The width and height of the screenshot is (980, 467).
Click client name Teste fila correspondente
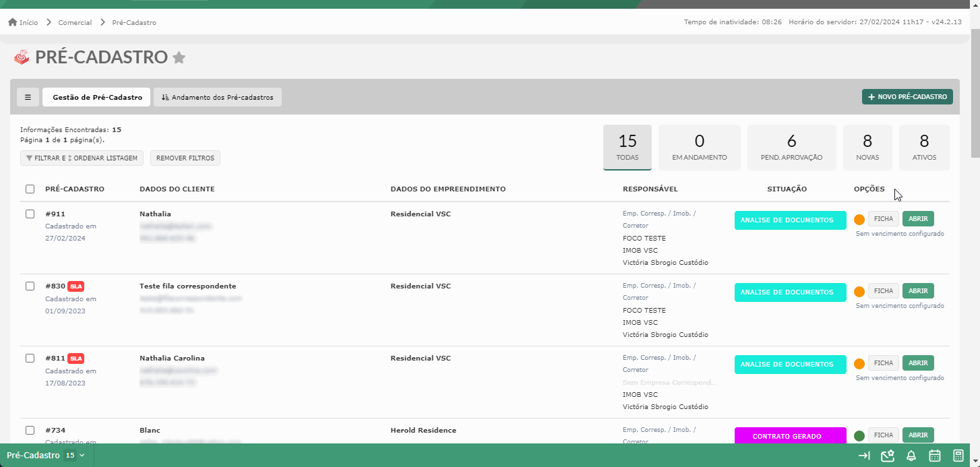point(187,286)
